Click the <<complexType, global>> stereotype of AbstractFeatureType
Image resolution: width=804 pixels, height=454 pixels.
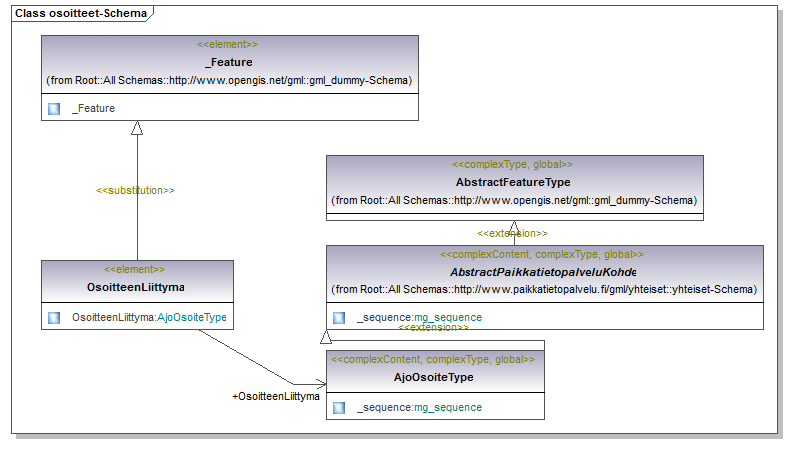click(x=513, y=165)
